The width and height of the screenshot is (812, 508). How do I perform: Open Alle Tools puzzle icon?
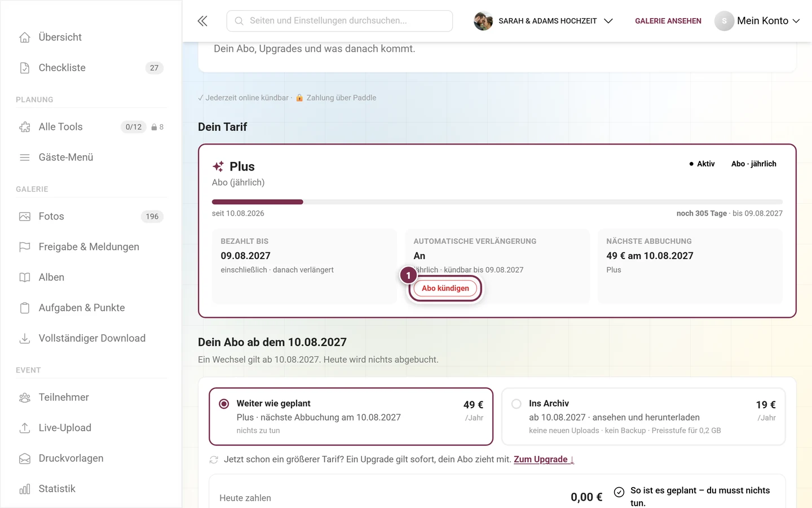(25, 127)
